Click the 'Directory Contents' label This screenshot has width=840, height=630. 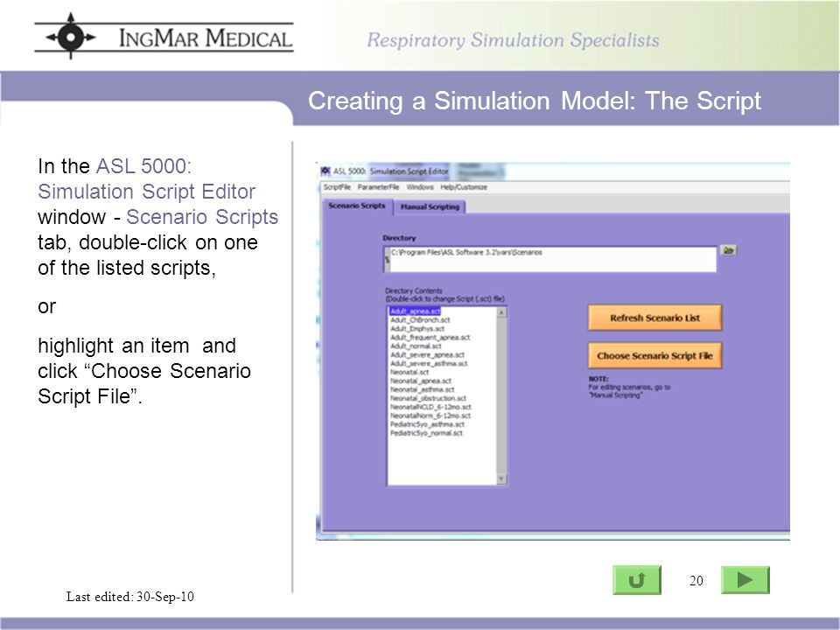pos(414,290)
